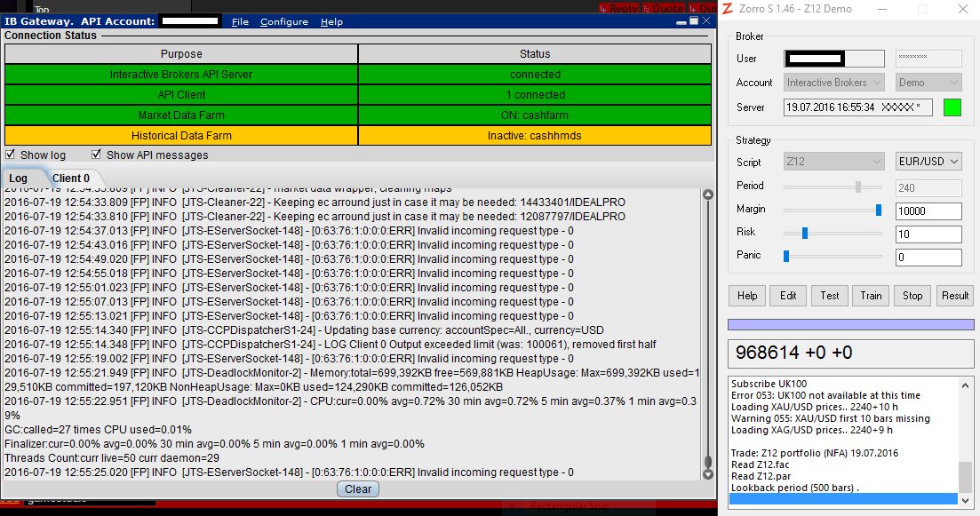Select the Market Data Farm row cell

coord(181,115)
